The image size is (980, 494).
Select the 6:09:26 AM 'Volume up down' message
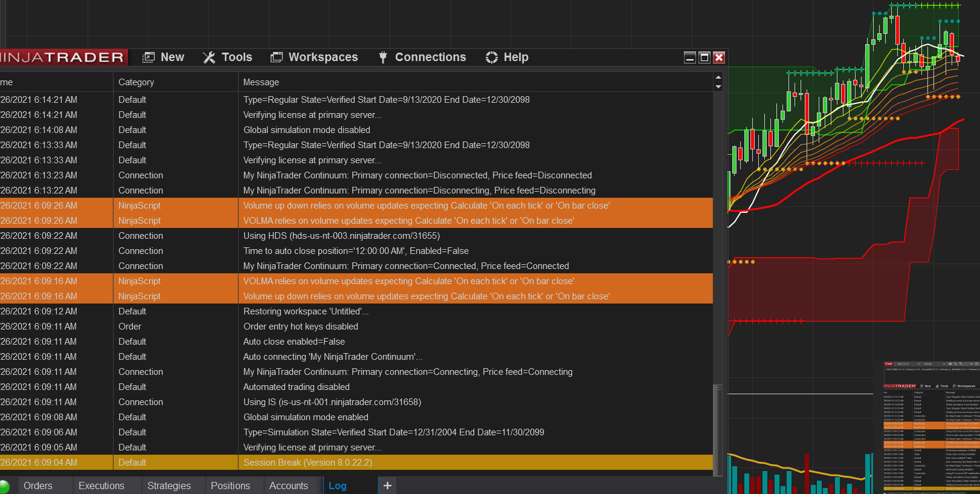coord(427,206)
